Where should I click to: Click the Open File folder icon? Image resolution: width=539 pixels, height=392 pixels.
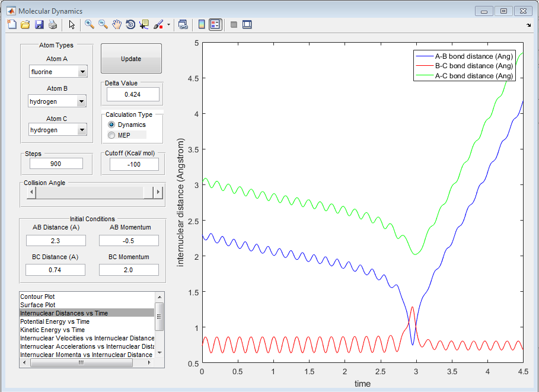click(x=25, y=24)
